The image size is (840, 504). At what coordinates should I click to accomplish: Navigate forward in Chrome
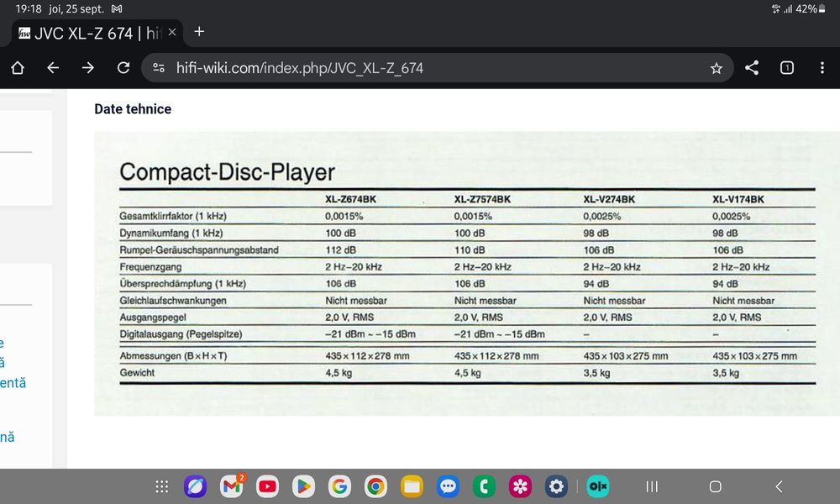click(x=88, y=68)
